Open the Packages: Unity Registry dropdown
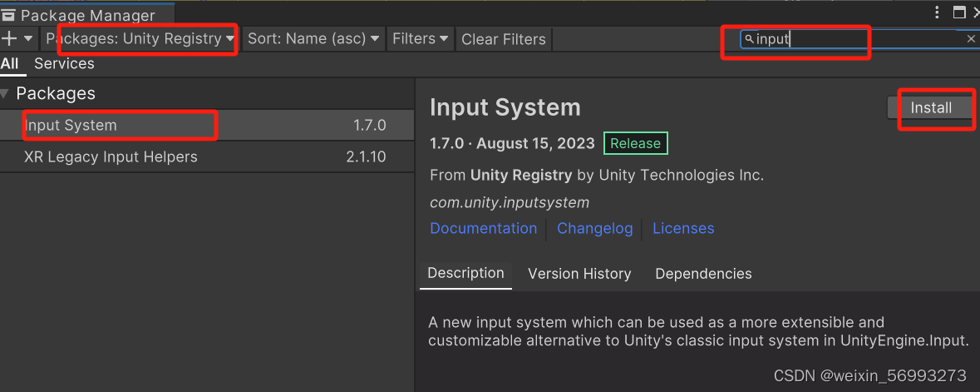Screen dimensions: 980x392 coord(140,39)
